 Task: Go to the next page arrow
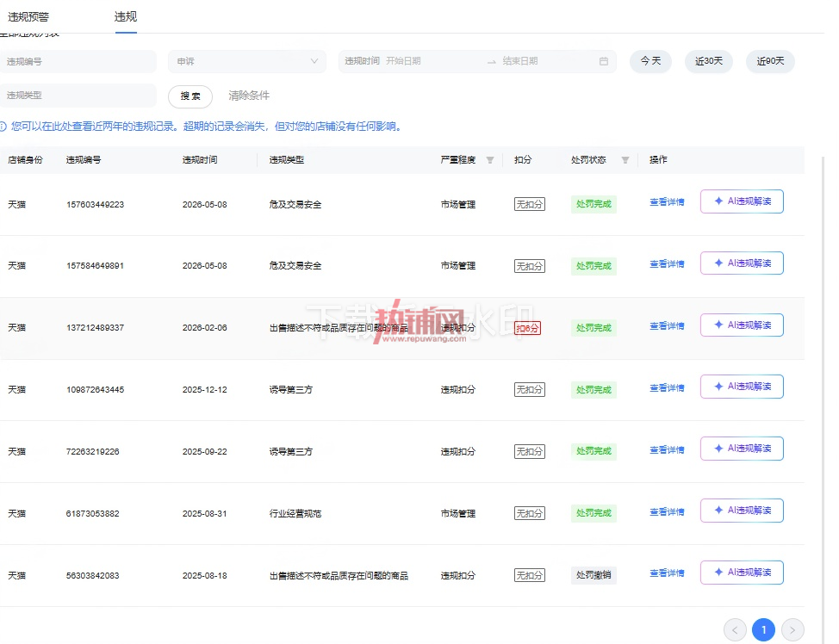pyautogui.click(x=792, y=629)
